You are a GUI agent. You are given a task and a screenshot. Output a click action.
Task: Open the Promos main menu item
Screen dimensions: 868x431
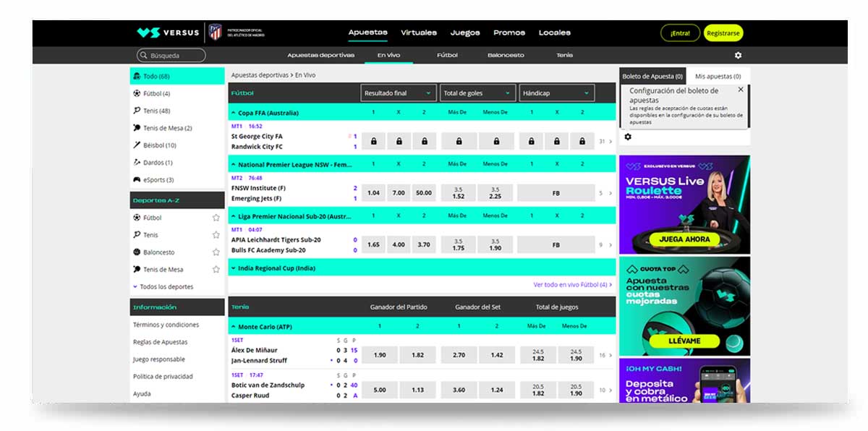point(509,33)
